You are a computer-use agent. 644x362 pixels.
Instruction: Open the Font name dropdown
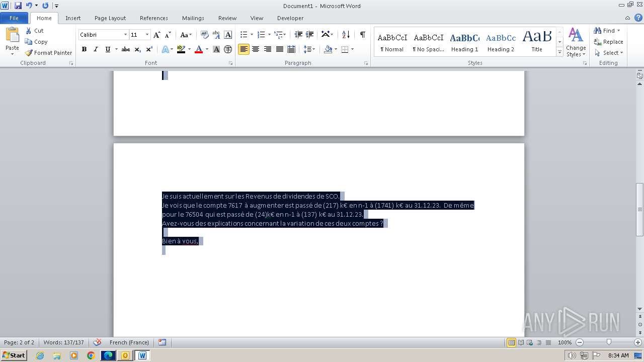(125, 35)
